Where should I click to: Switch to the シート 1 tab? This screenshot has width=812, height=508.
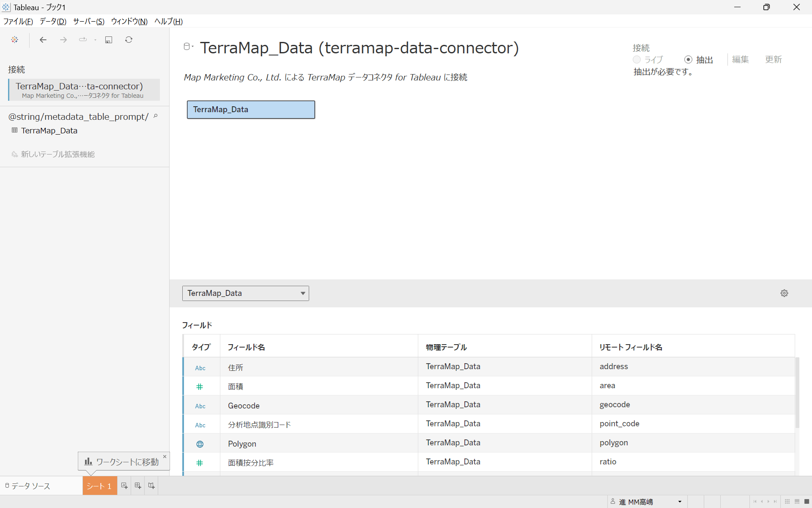[99, 486]
